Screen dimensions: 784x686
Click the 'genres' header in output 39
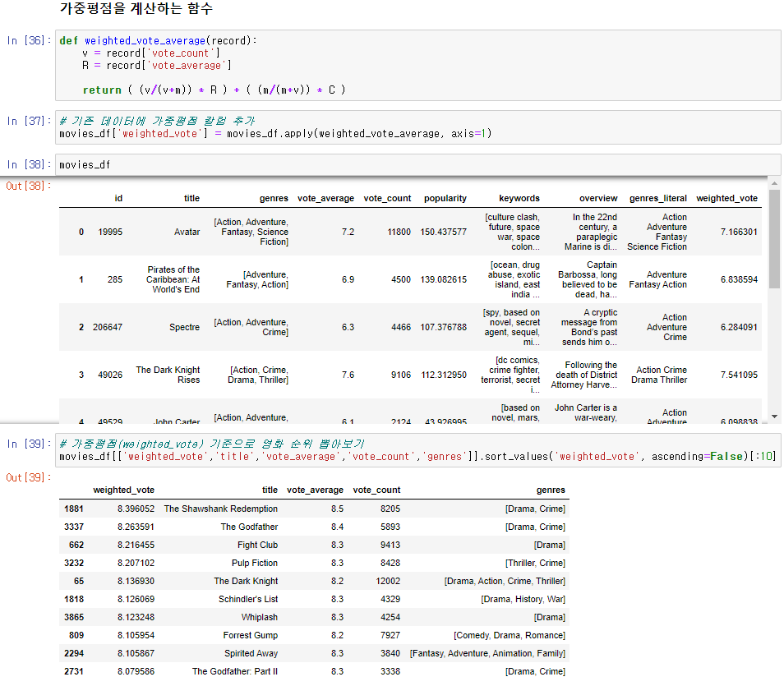[551, 490]
